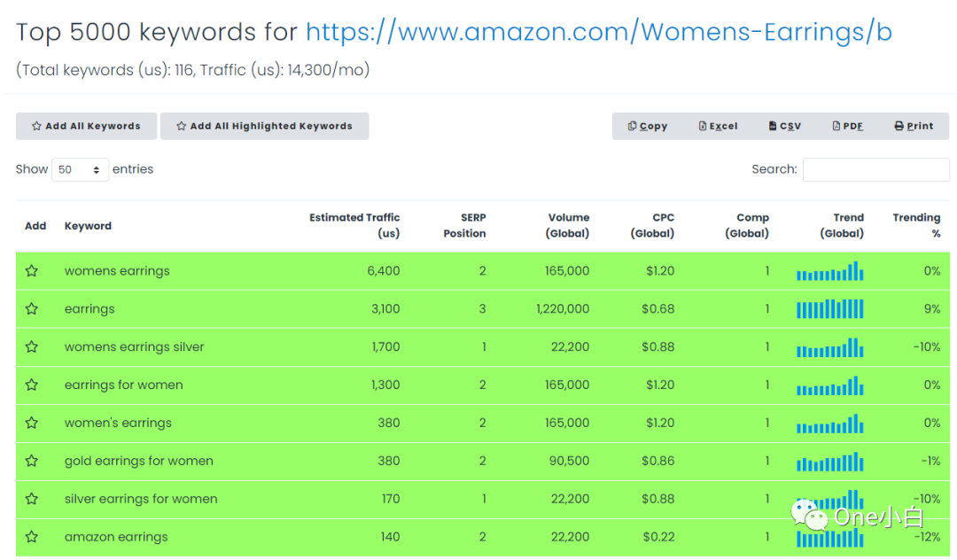This screenshot has height=560, width=957.
Task: Click the Add All Keywords button
Action: click(x=86, y=127)
